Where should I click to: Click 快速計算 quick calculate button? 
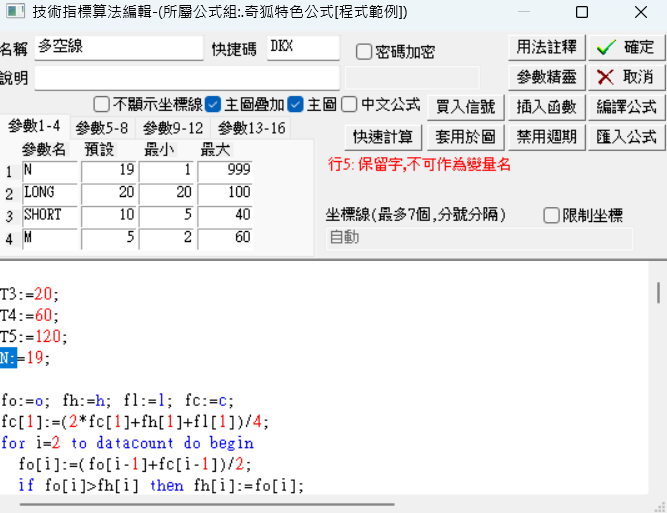pos(383,137)
